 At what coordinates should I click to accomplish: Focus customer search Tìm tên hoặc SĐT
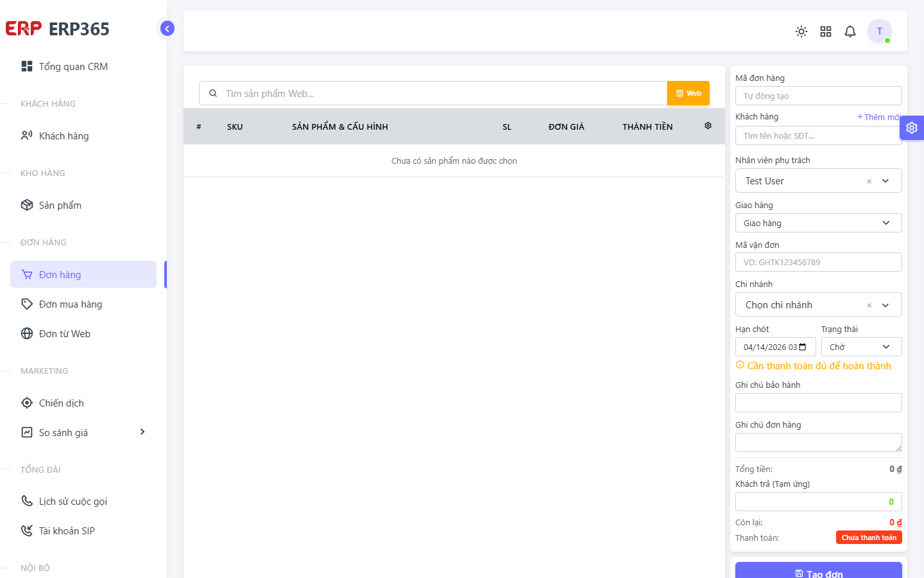(819, 136)
